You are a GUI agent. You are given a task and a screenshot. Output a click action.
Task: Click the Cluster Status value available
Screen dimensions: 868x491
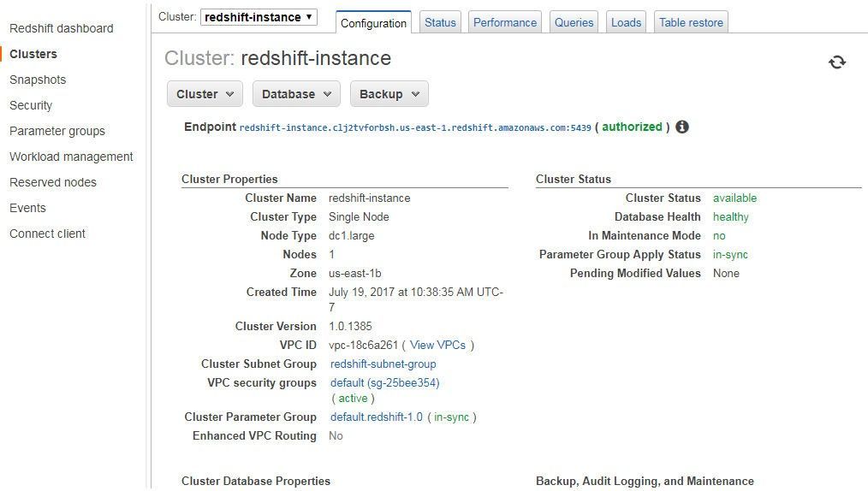click(x=734, y=198)
